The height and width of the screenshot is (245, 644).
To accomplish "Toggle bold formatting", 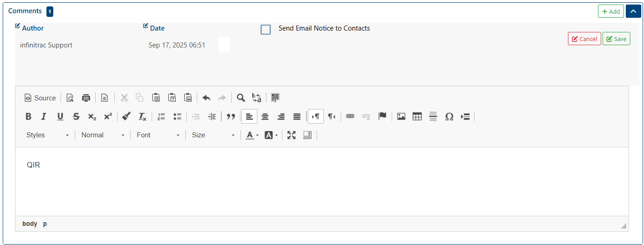I will click(x=28, y=116).
